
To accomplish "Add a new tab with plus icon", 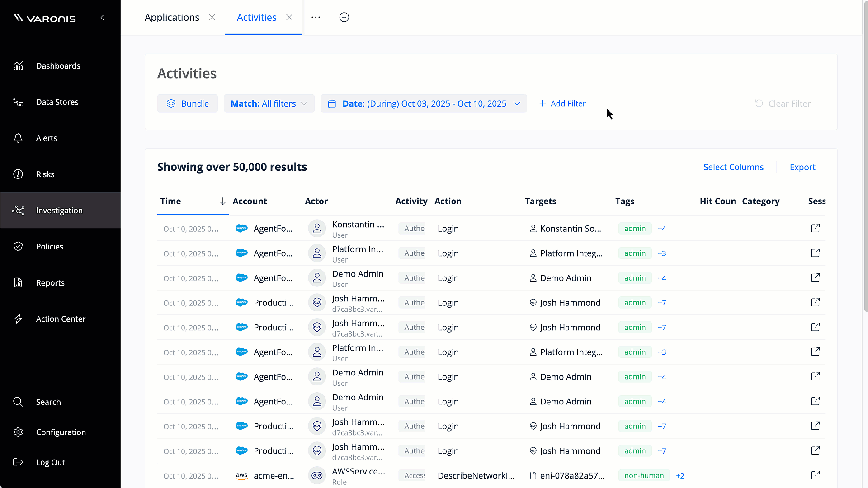I will coord(344,17).
